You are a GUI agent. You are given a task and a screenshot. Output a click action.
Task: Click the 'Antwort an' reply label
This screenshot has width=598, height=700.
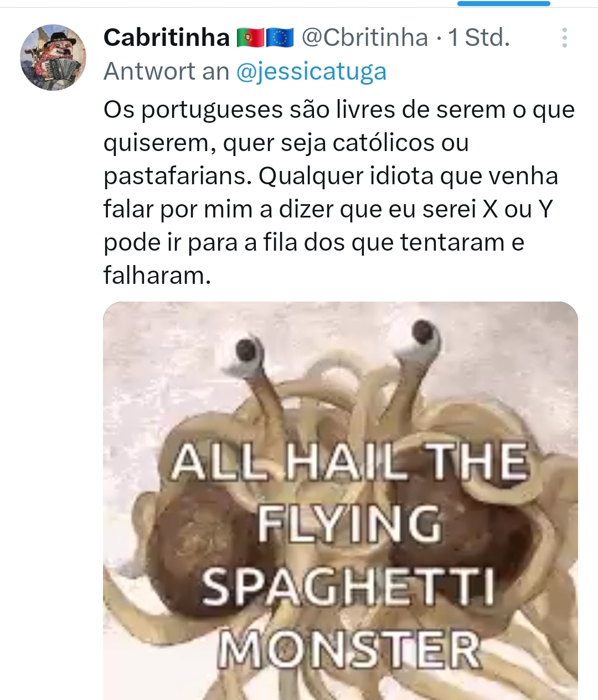click(167, 71)
